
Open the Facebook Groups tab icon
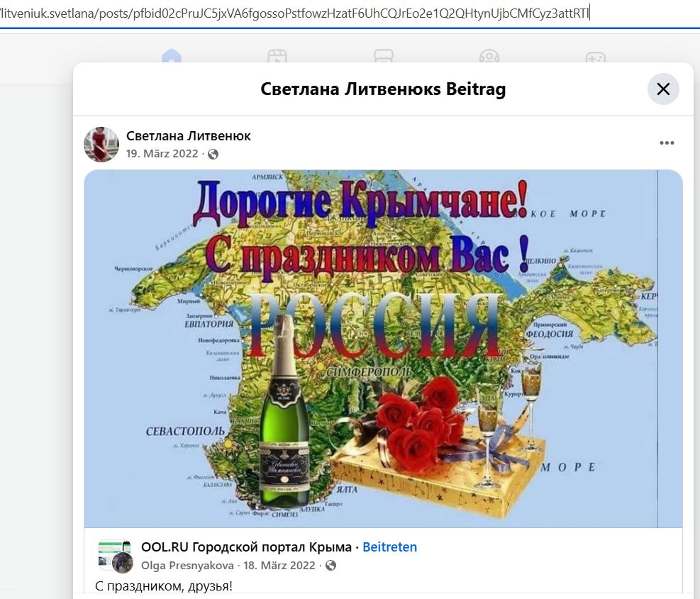(489, 57)
